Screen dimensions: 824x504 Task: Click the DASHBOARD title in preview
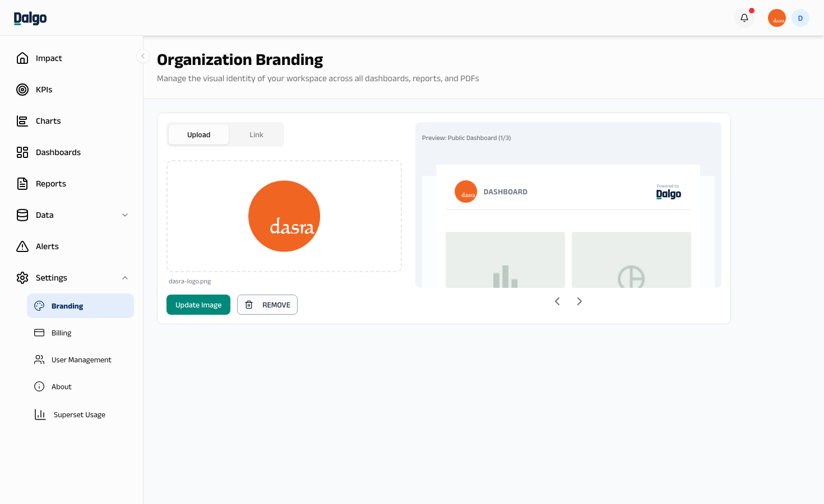pyautogui.click(x=506, y=192)
